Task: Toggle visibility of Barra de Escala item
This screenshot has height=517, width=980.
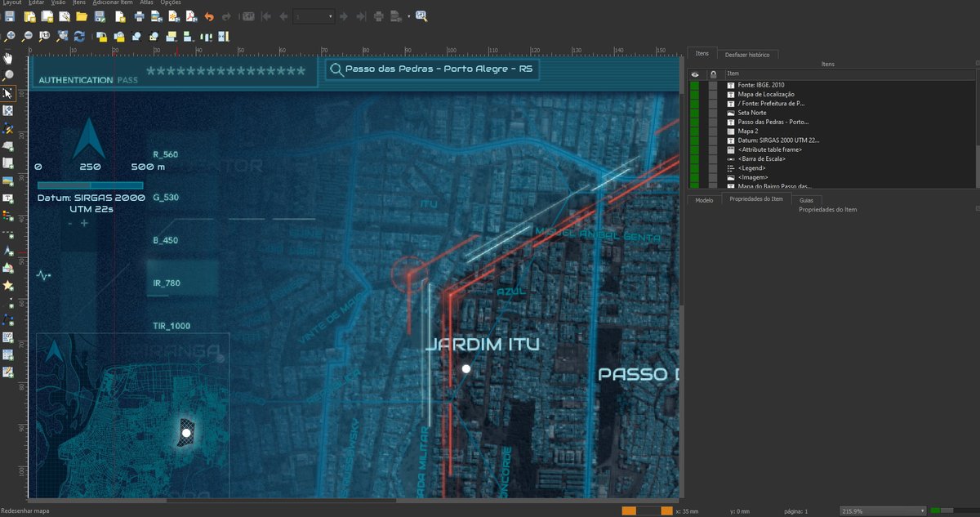Action: (695, 158)
